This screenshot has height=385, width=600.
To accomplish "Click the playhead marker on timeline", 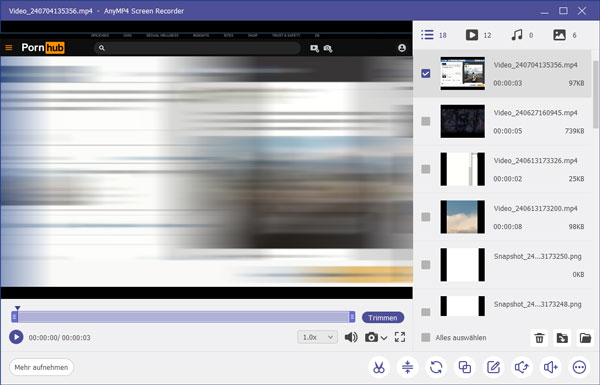I will tap(17, 308).
